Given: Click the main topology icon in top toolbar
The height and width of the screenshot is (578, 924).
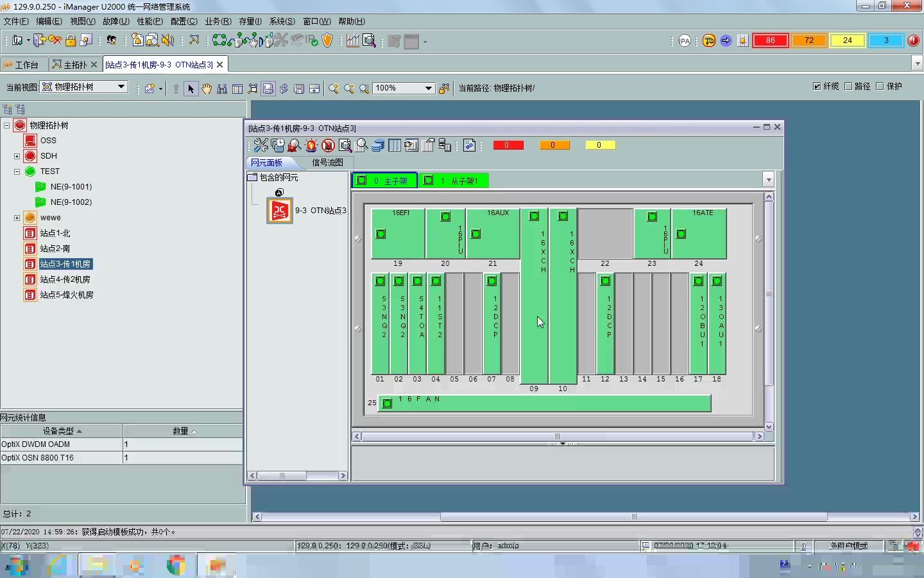Looking at the screenshot, I should (x=194, y=40).
